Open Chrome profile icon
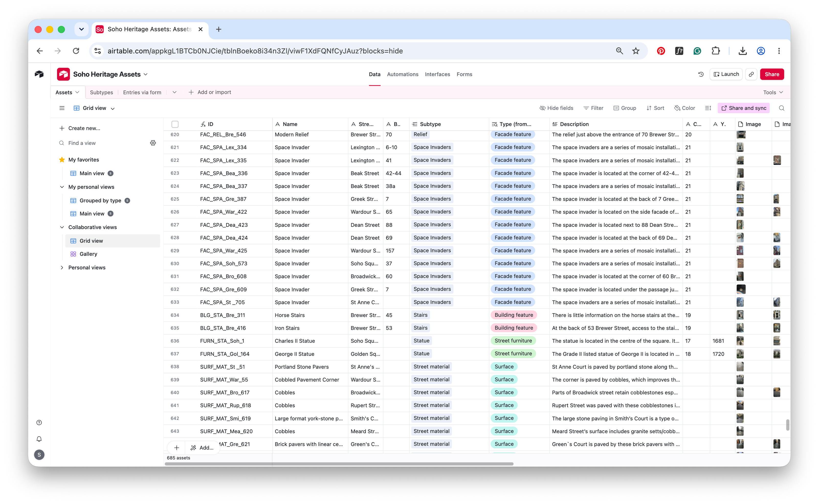 (x=761, y=51)
